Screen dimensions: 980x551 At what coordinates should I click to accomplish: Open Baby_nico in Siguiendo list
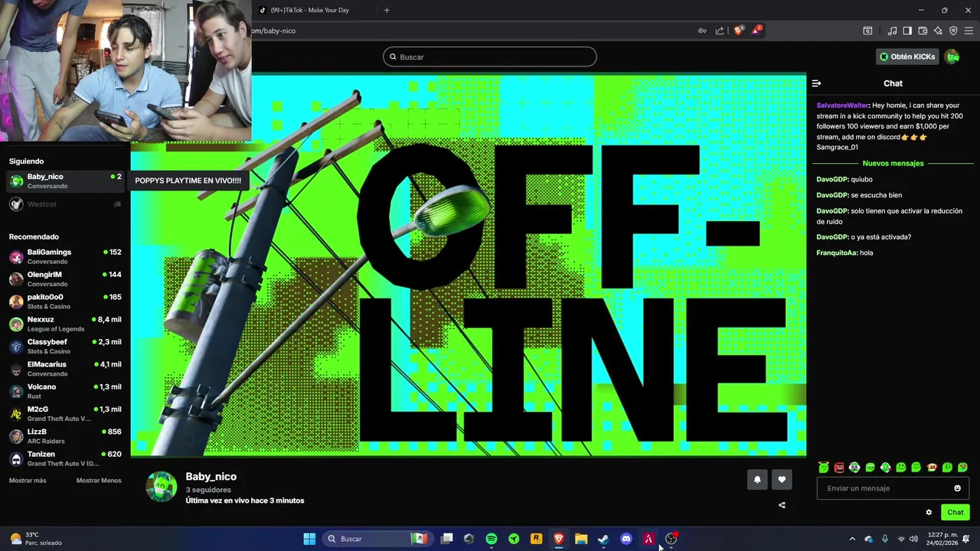(65, 181)
